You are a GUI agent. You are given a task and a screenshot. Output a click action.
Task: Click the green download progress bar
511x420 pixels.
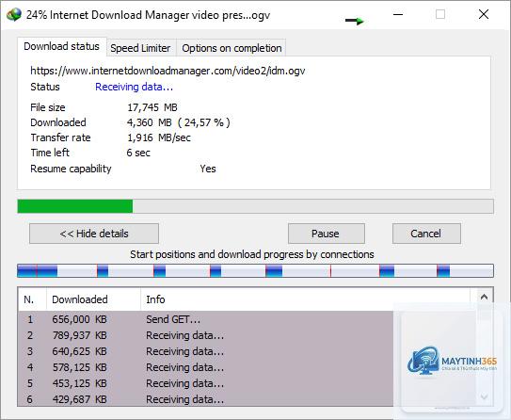(x=256, y=206)
